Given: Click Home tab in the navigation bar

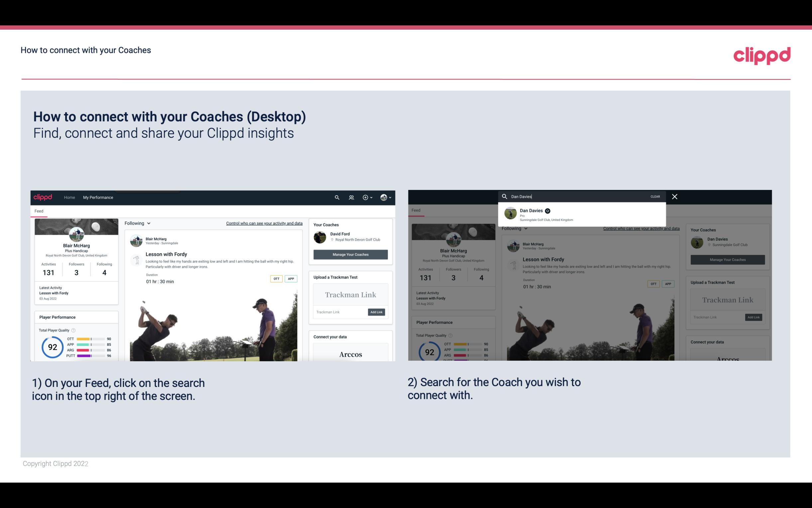Looking at the screenshot, I should point(69,197).
